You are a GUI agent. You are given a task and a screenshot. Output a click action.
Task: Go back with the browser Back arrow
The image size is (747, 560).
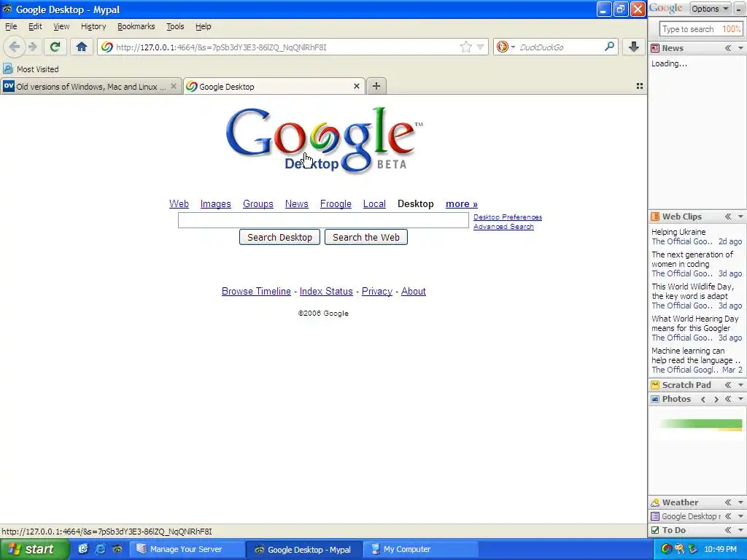(x=15, y=47)
